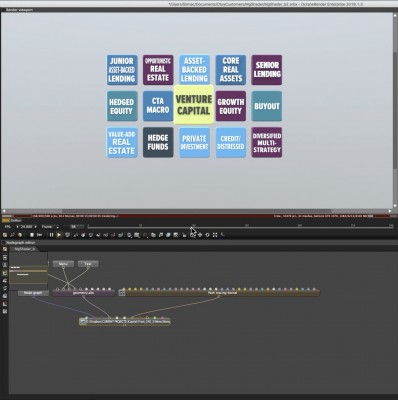398x400 pixels.
Task: Select the Menu node in nodegraph
Action: tap(63, 264)
